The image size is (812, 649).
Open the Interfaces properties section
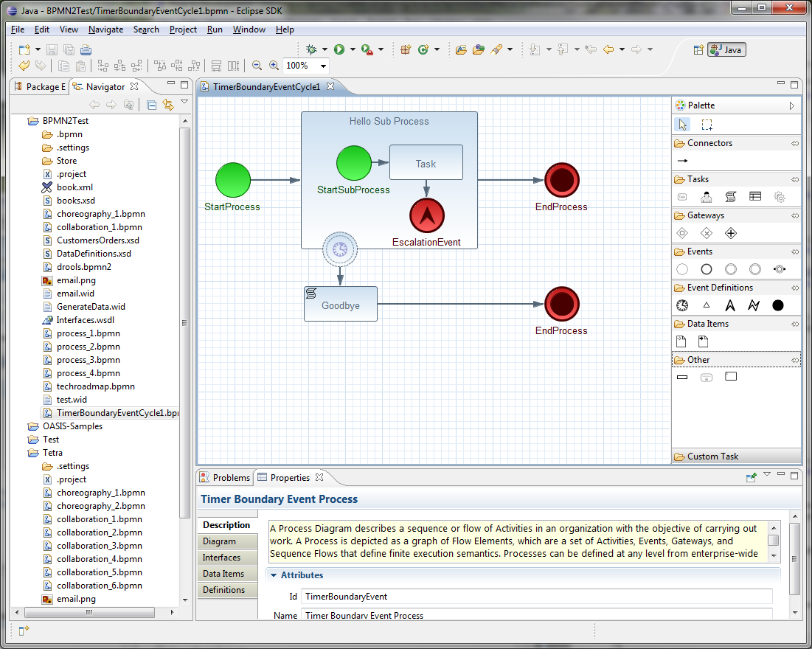pyautogui.click(x=222, y=558)
